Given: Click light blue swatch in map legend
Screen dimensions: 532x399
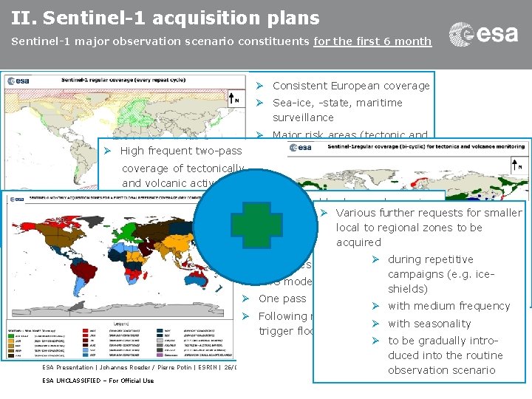Looking at the screenshot, I should [x=86, y=349].
